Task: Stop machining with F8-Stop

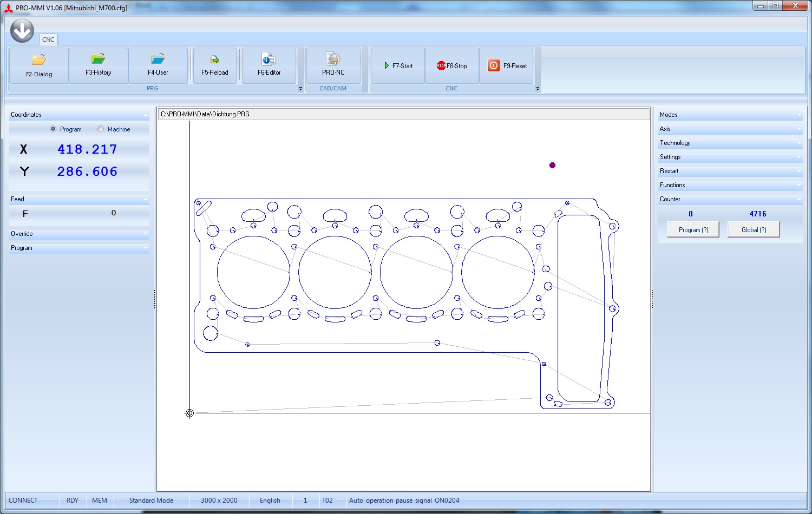Action: click(x=452, y=66)
